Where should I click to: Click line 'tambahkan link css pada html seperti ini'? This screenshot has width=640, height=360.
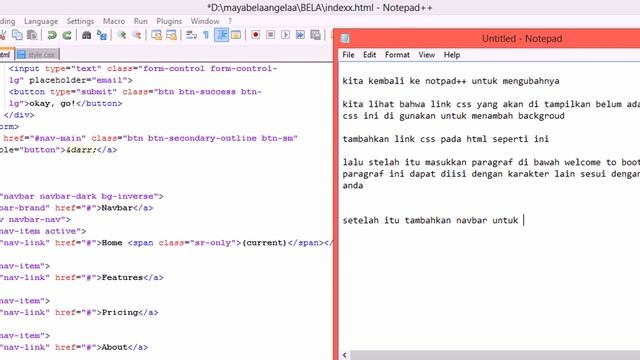[446, 139]
